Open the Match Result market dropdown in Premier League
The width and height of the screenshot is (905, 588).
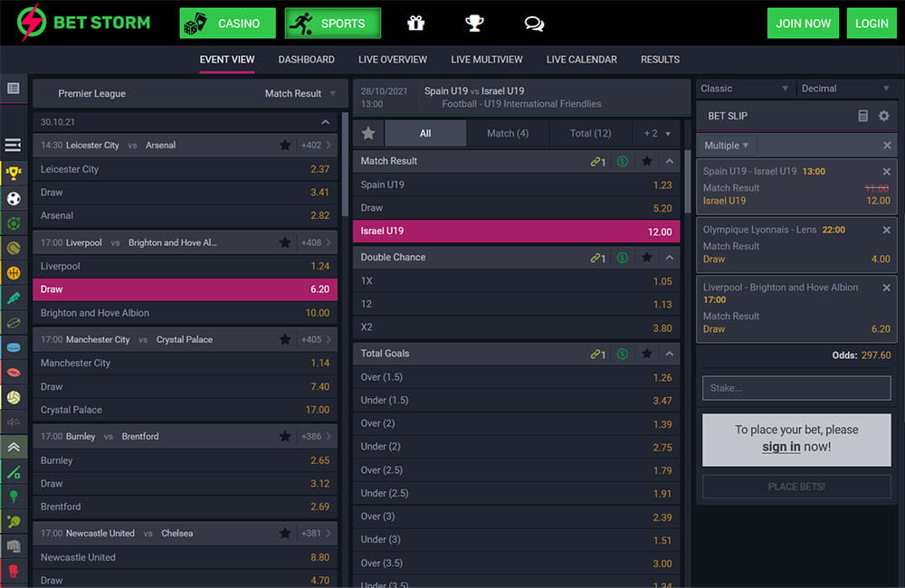[300, 93]
